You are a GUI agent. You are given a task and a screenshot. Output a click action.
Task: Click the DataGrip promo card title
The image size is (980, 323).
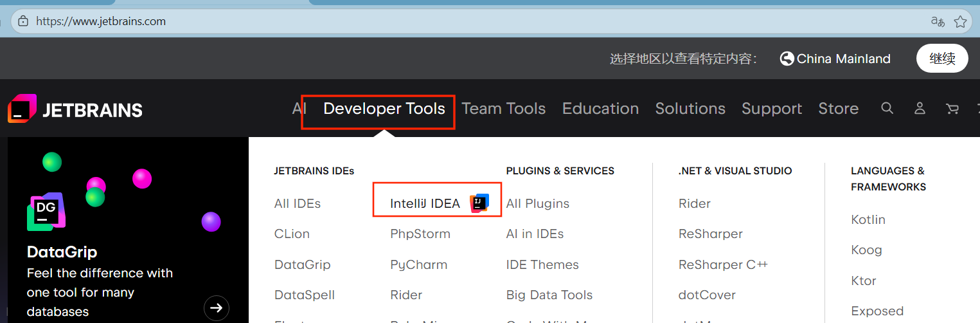coord(62,252)
